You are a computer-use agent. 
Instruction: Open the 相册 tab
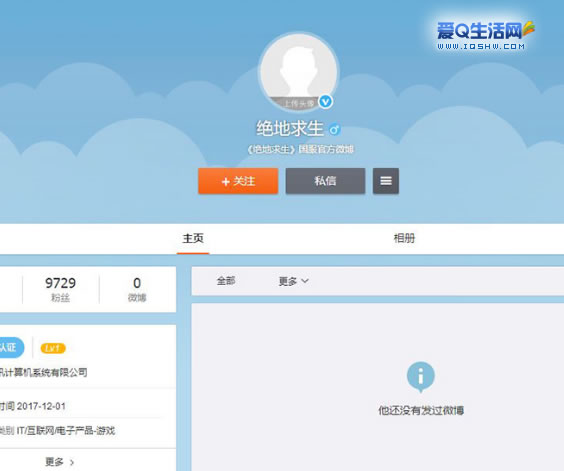[404, 238]
